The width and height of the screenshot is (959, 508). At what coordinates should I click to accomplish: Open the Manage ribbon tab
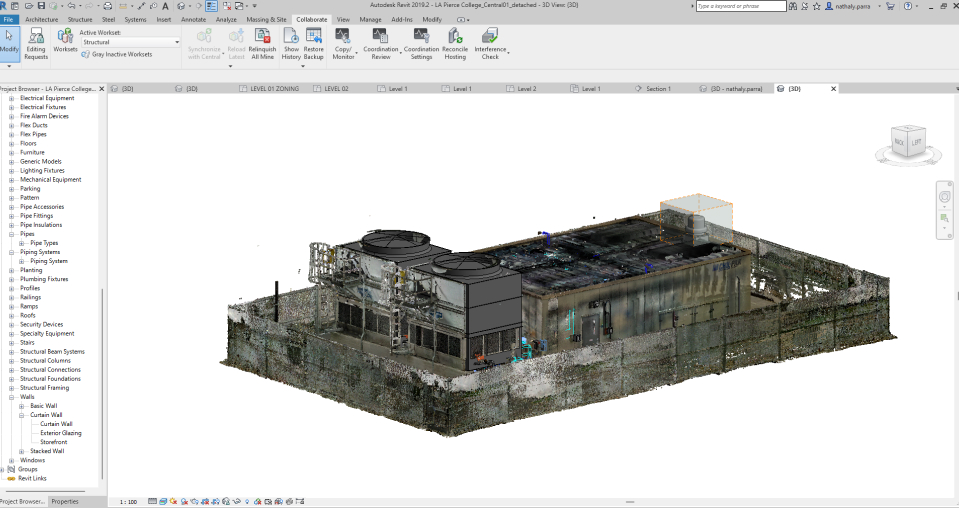pyautogui.click(x=370, y=19)
